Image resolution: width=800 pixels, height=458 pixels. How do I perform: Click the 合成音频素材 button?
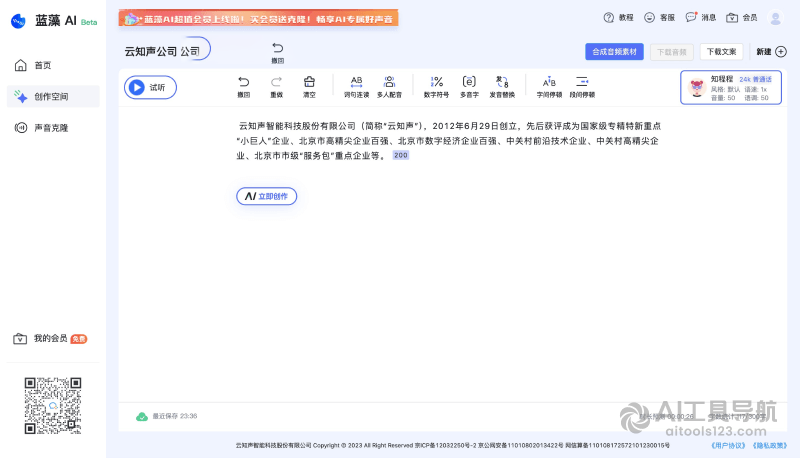click(614, 52)
